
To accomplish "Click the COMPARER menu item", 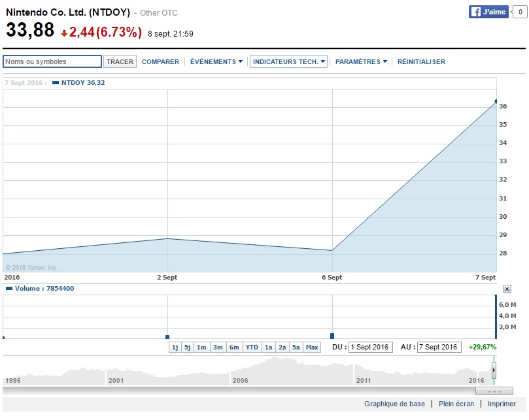I will point(161,61).
